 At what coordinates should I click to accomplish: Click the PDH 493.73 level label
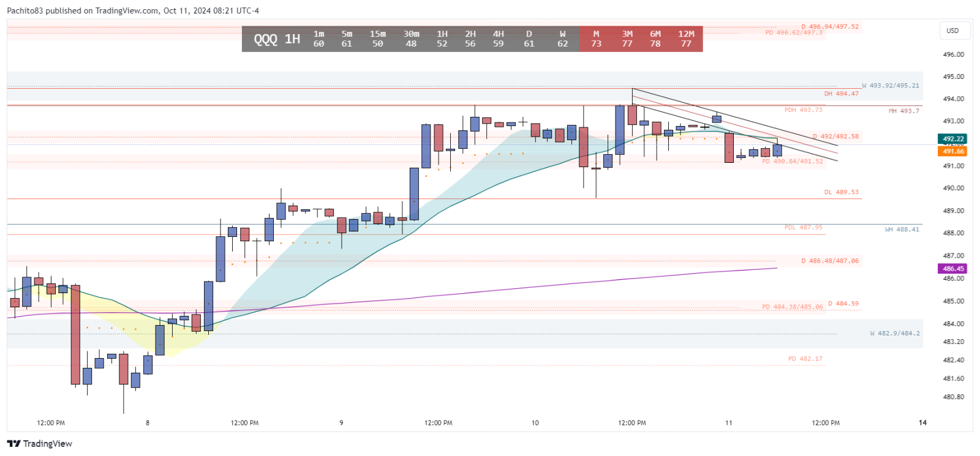[x=803, y=110]
